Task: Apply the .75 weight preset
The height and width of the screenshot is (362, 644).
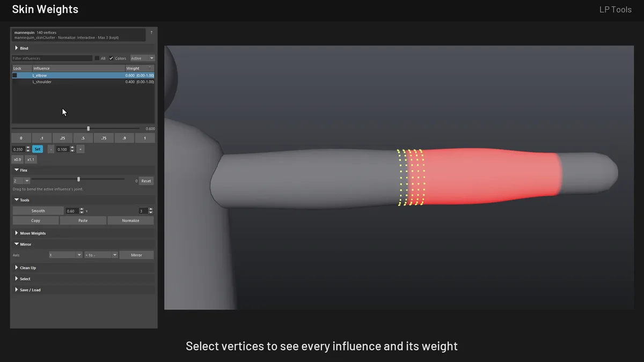Action: 104,138
